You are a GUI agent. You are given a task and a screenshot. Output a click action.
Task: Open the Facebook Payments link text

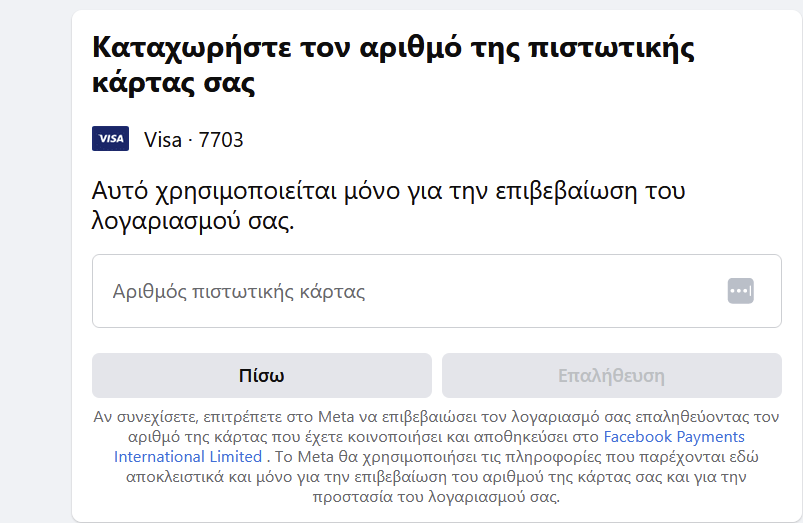[x=674, y=436]
